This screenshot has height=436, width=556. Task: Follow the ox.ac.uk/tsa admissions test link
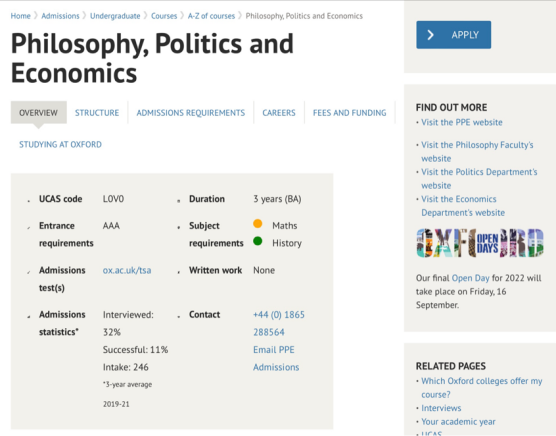tap(127, 270)
